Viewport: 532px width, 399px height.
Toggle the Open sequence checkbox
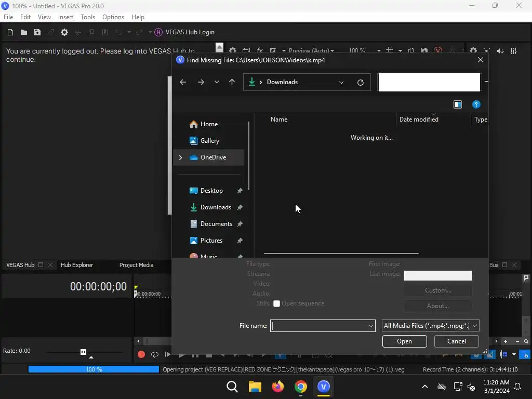coord(276,303)
